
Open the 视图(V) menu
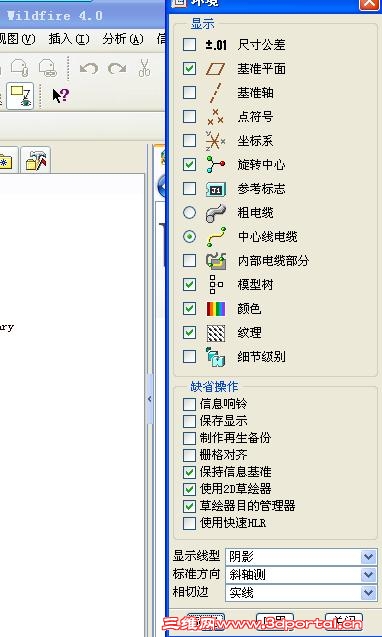18,39
